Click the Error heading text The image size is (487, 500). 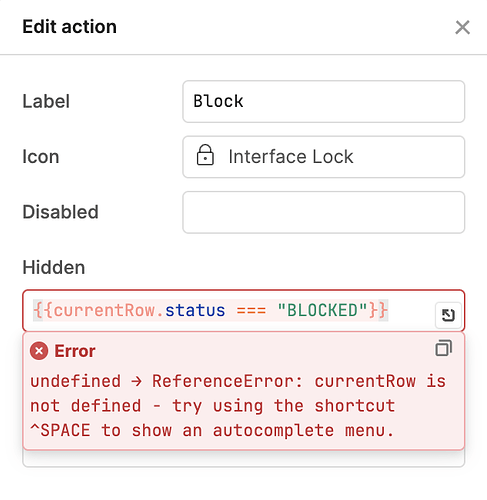[x=75, y=351]
